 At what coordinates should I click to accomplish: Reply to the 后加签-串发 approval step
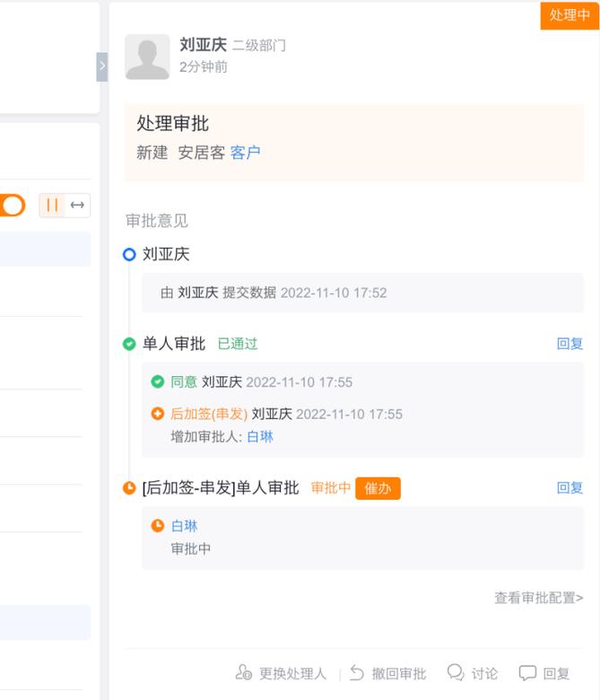pos(570,488)
